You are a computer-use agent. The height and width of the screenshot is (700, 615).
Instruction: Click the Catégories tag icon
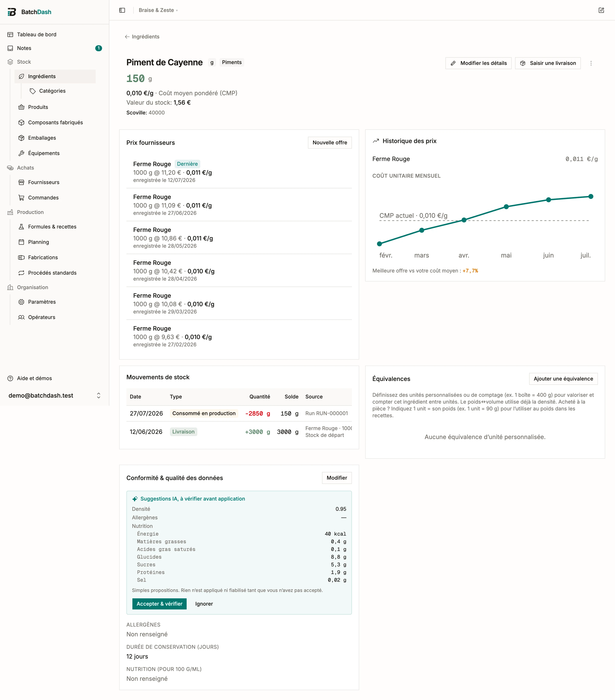pos(32,91)
